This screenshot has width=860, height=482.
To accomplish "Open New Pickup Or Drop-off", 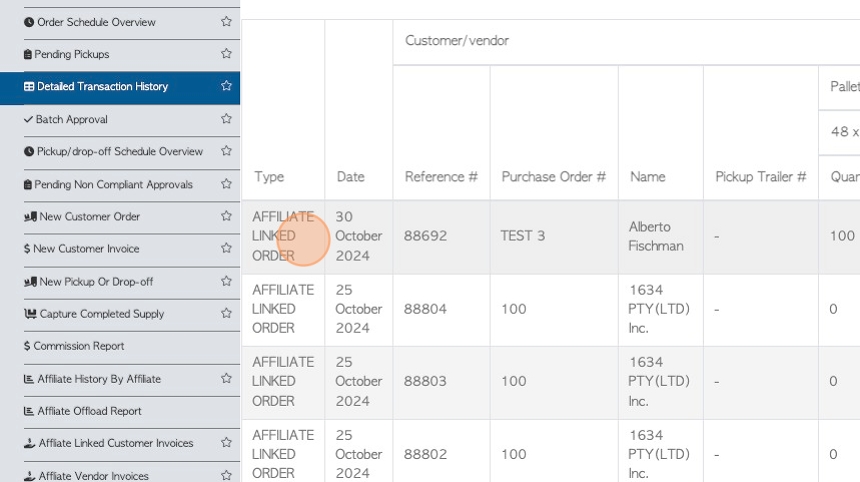I will tap(96, 282).
